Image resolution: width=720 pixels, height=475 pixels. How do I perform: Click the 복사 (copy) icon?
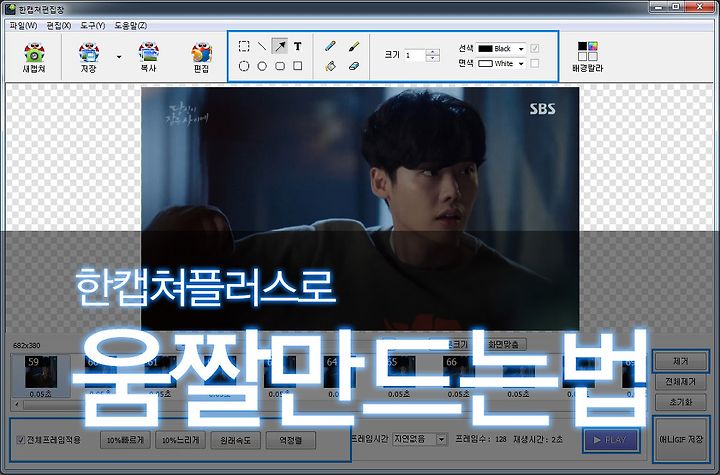point(148,57)
